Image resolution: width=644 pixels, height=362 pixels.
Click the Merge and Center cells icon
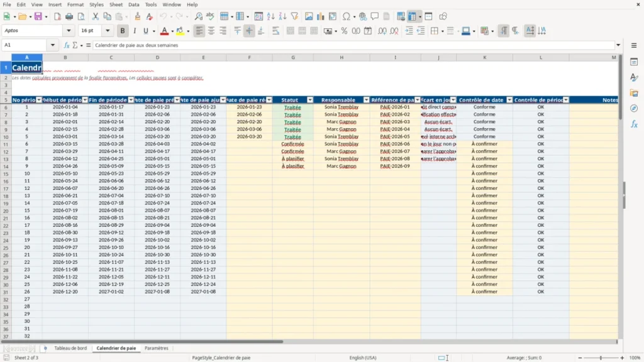click(x=291, y=31)
